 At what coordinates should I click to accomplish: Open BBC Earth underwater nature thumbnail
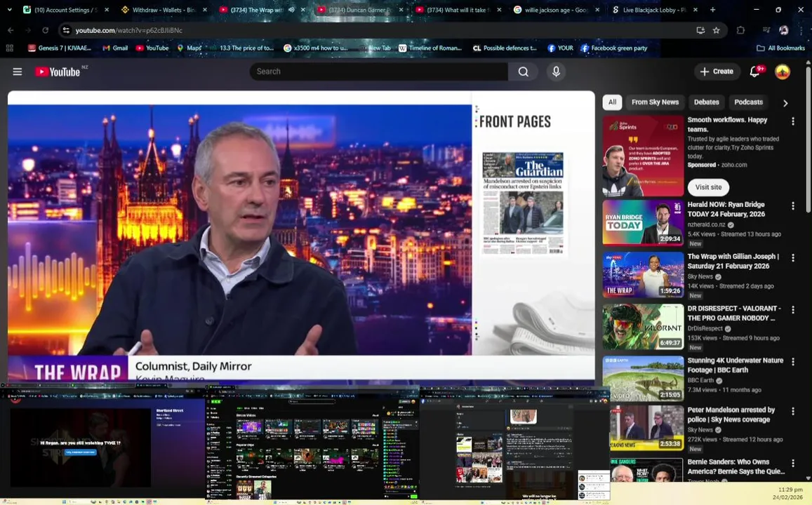(x=643, y=379)
